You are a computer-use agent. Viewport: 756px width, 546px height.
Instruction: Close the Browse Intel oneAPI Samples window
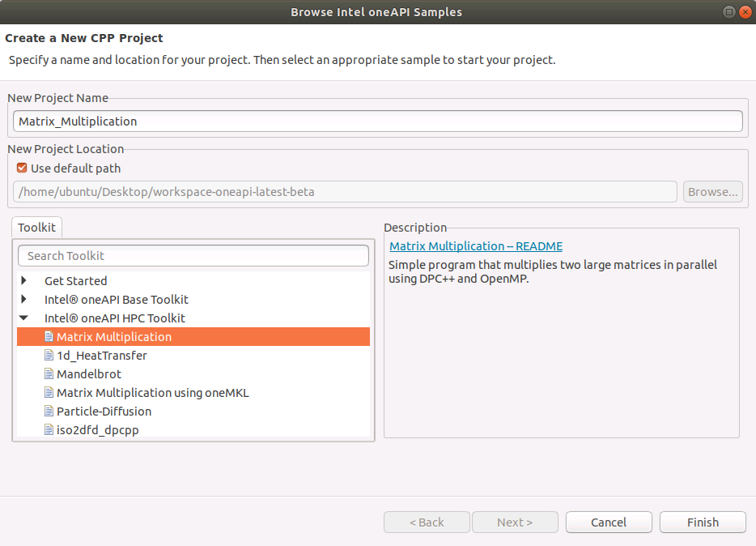[745, 11]
